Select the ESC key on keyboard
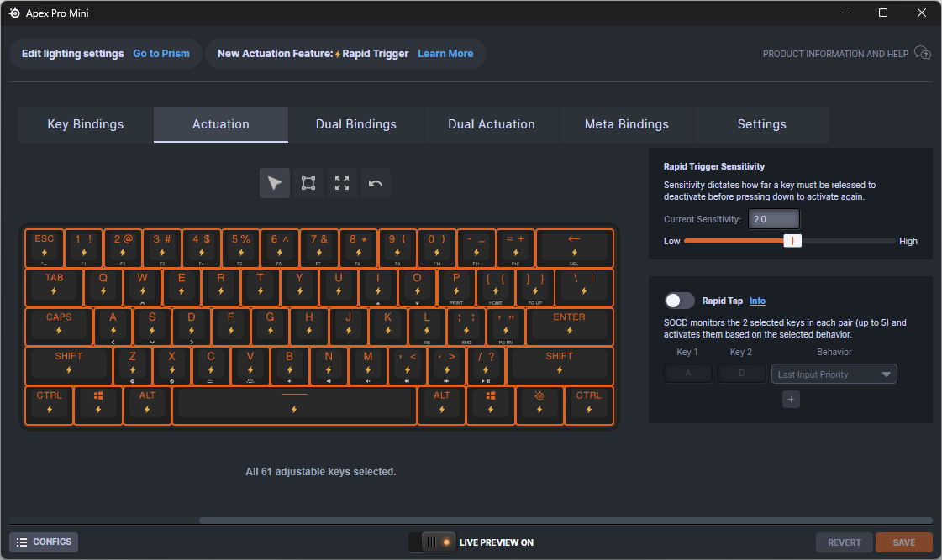 tap(45, 248)
